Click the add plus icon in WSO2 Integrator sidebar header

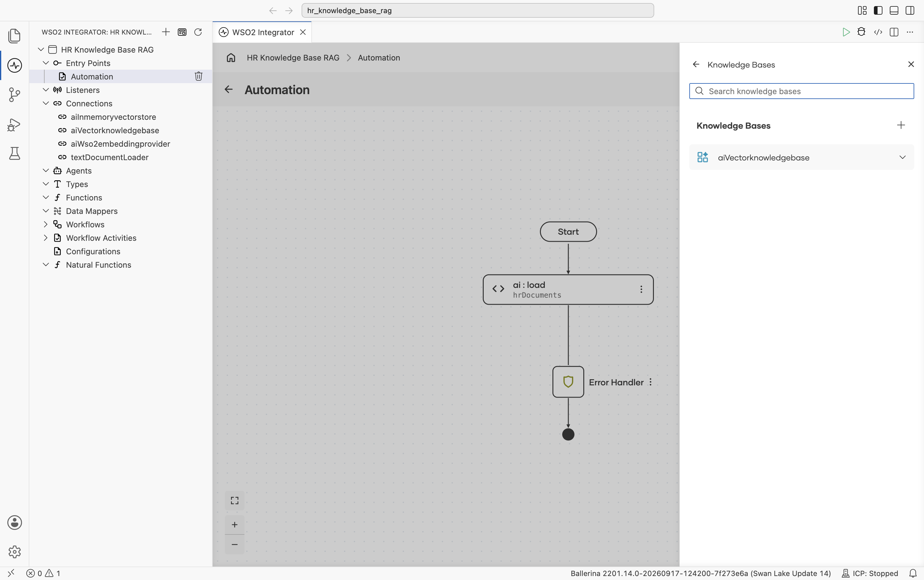(x=166, y=32)
